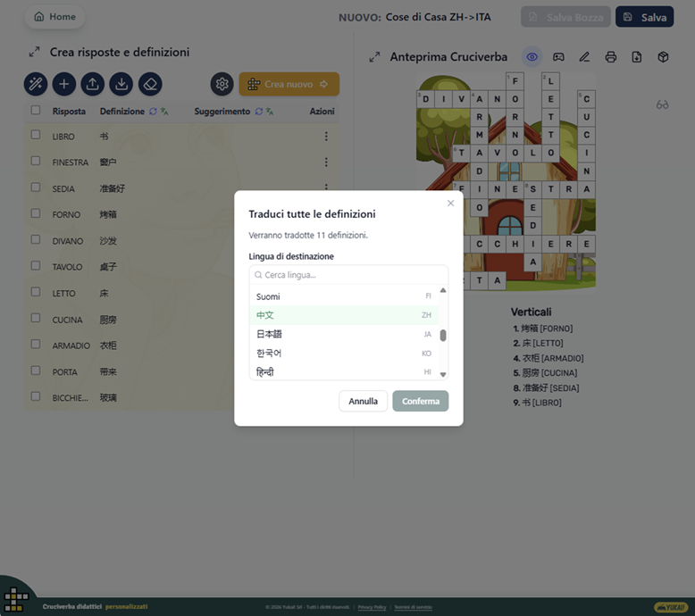Open the Termini di servizio link
Viewport: 695px width, 616px height.
point(413,607)
